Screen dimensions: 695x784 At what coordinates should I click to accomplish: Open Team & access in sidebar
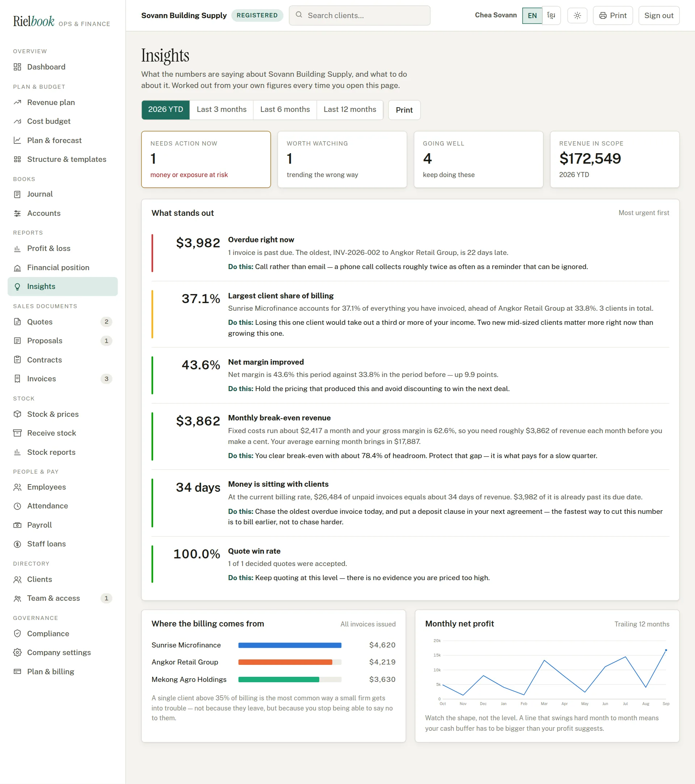click(63, 598)
